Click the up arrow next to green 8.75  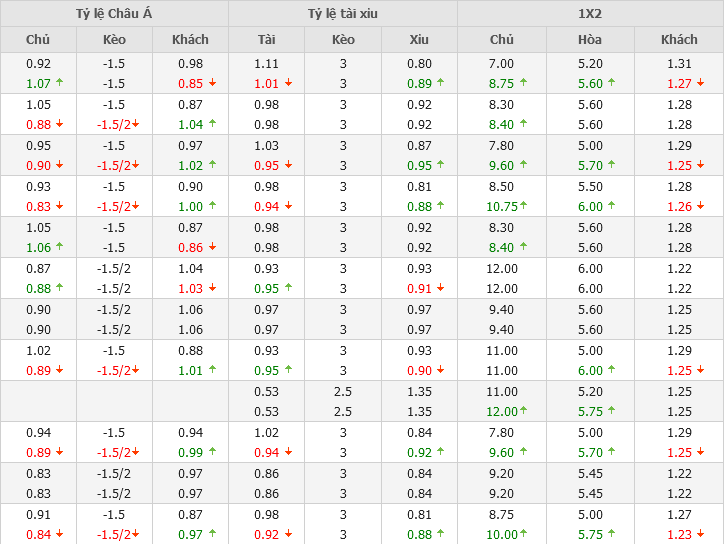point(526,84)
